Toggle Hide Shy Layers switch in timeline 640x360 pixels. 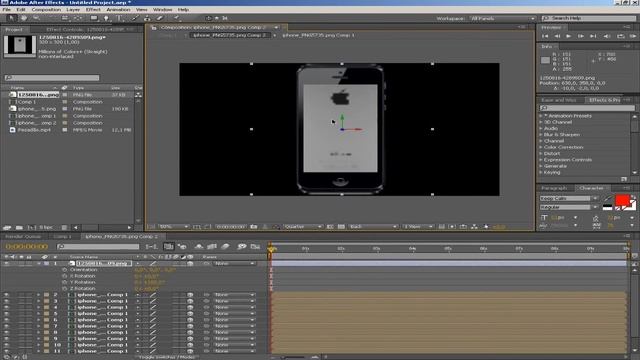coord(199,247)
